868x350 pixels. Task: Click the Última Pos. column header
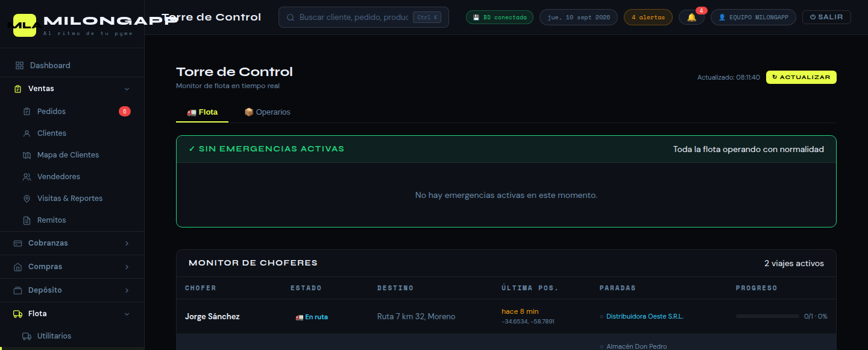(530, 288)
